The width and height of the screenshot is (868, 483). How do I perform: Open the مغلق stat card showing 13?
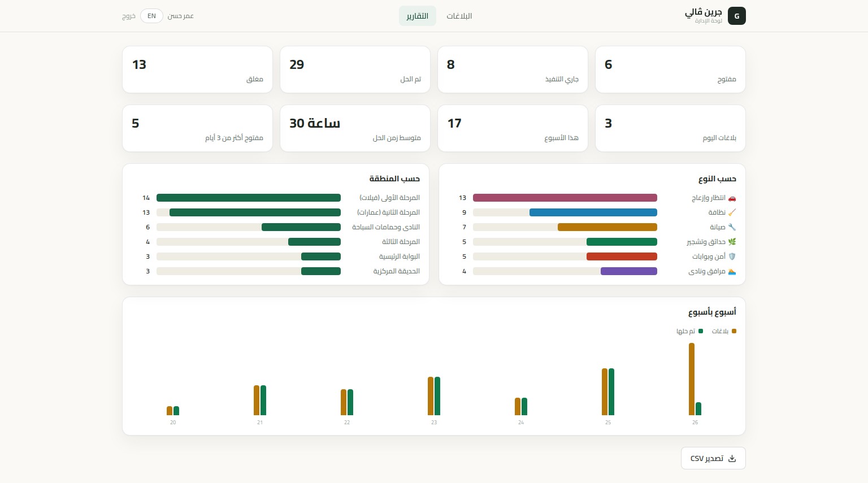(197, 69)
